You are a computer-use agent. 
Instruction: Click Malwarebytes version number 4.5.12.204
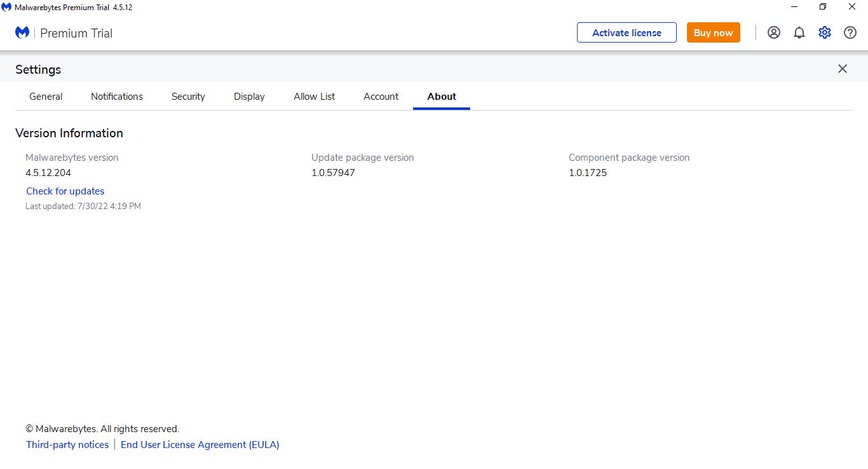[48, 173]
